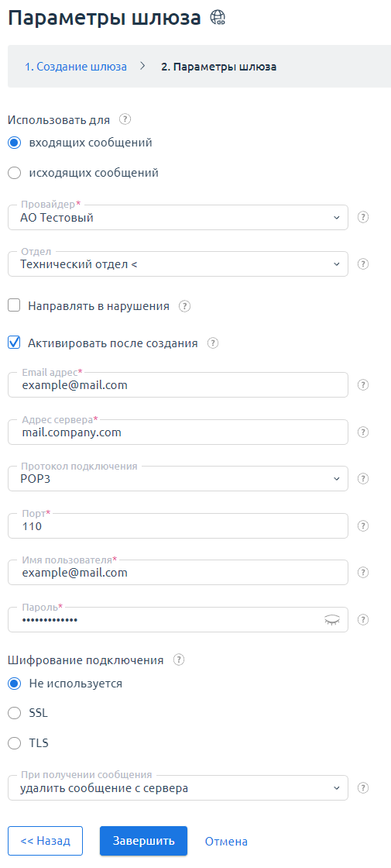
Task: Click the globe icon beside Параметры шлюза title
Action: pos(218,19)
